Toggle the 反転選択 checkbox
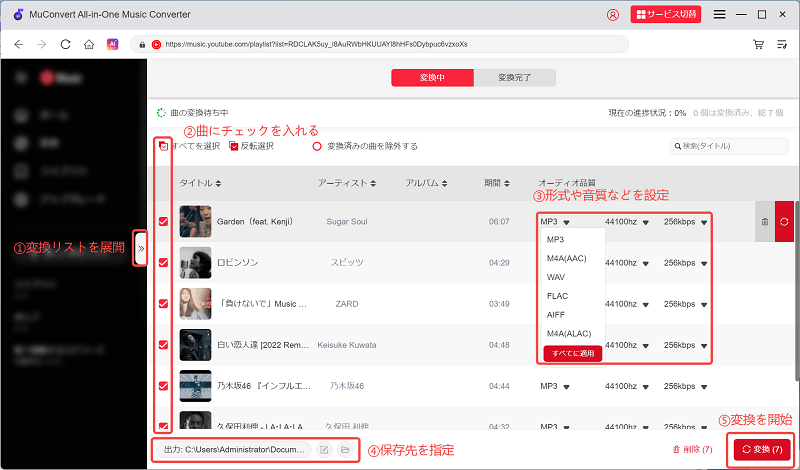Image resolution: width=800 pixels, height=470 pixels. point(234,146)
